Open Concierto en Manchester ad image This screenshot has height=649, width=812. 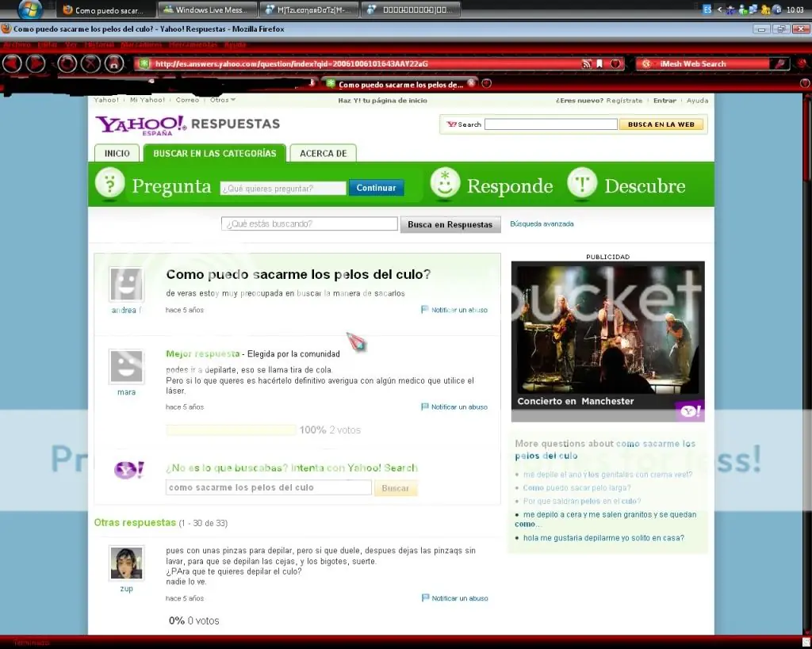point(607,342)
